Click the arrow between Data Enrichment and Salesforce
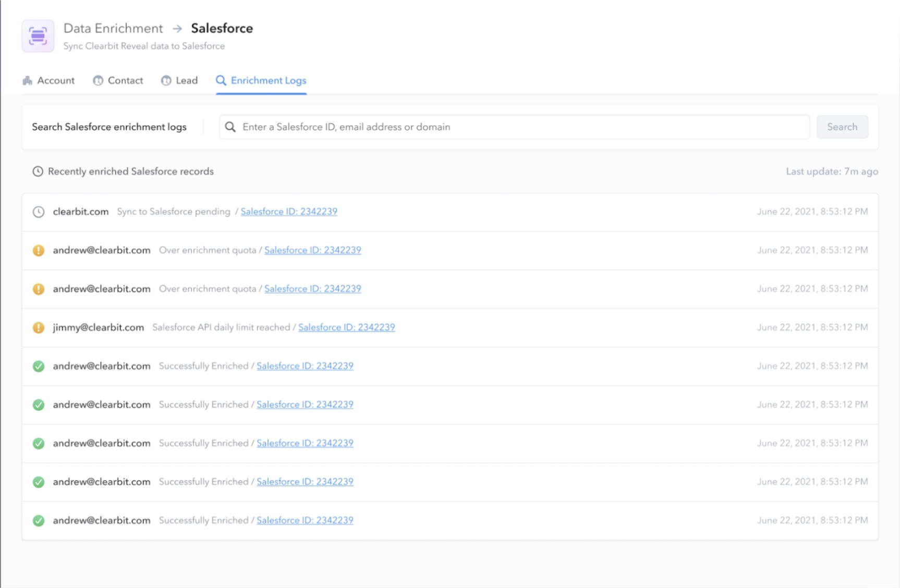Image resolution: width=900 pixels, height=588 pixels. tap(177, 29)
